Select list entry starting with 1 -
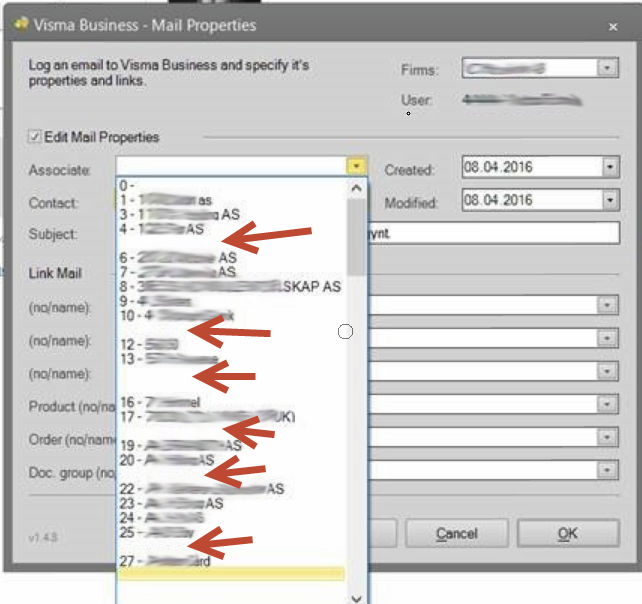642x604 pixels. click(x=232, y=200)
